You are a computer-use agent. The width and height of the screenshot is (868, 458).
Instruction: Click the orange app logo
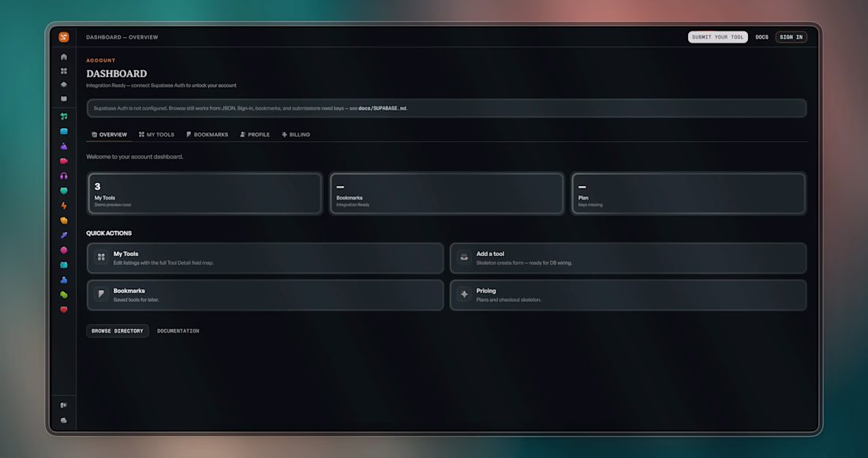click(x=64, y=37)
